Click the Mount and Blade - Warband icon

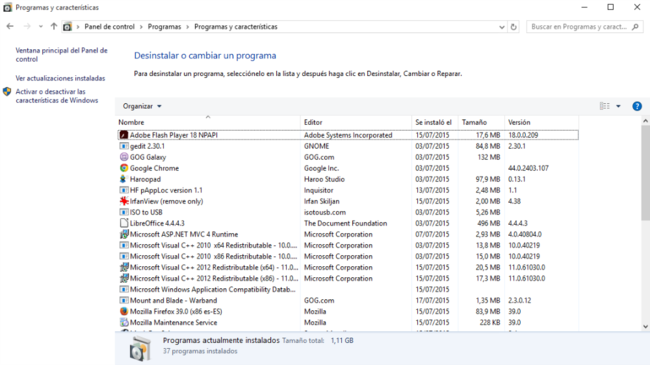coord(124,300)
